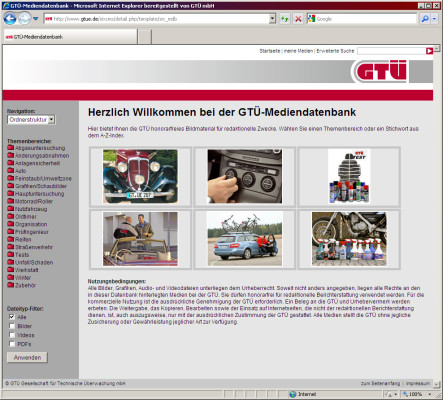Open the Feinstaub/Umweltzone folder

pyautogui.click(x=39, y=178)
